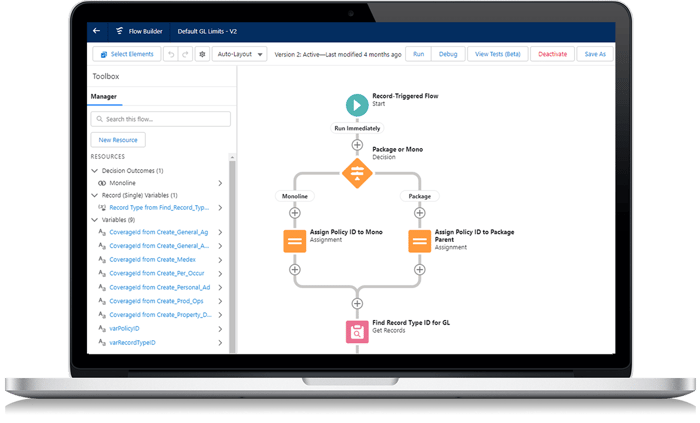Add element under Monoline path
Image resolution: width=700 pixels, height=423 pixels.
pyautogui.click(x=295, y=213)
